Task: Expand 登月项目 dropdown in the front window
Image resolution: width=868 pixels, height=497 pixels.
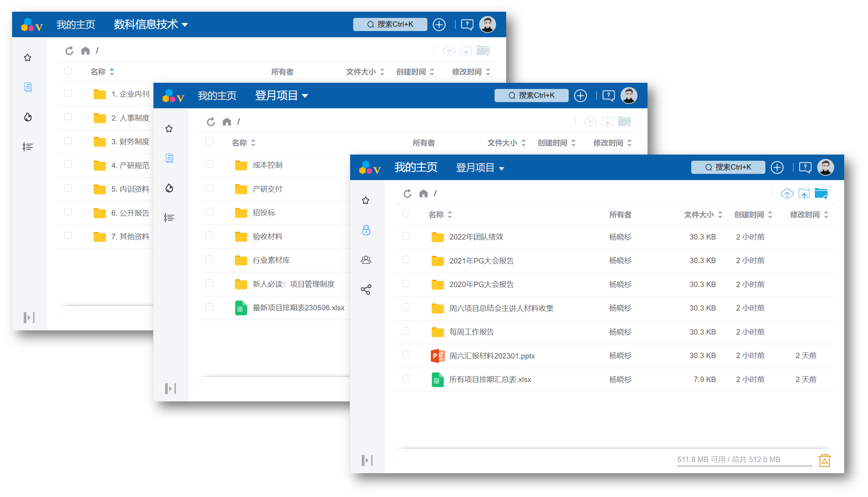Action: pos(480,168)
